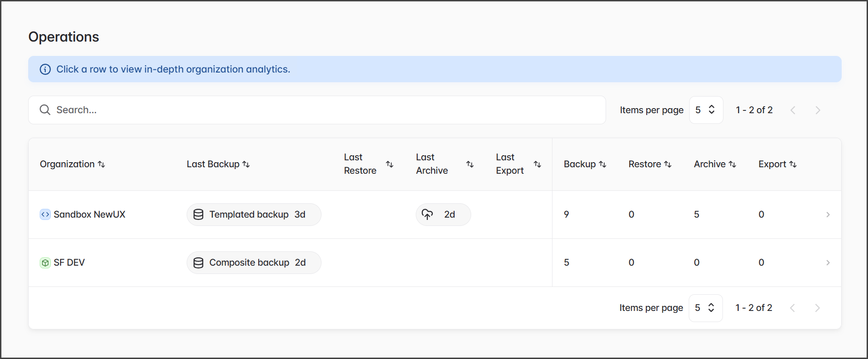868x359 pixels.
Task: Open the Templated backup 3d badge
Action: click(254, 214)
